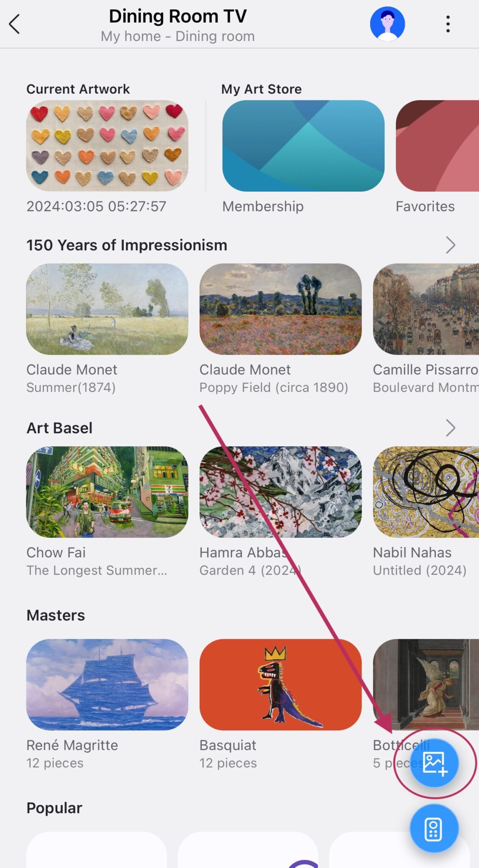
Task: Open Claude Monet's Poppy Field artwork
Action: (280, 309)
